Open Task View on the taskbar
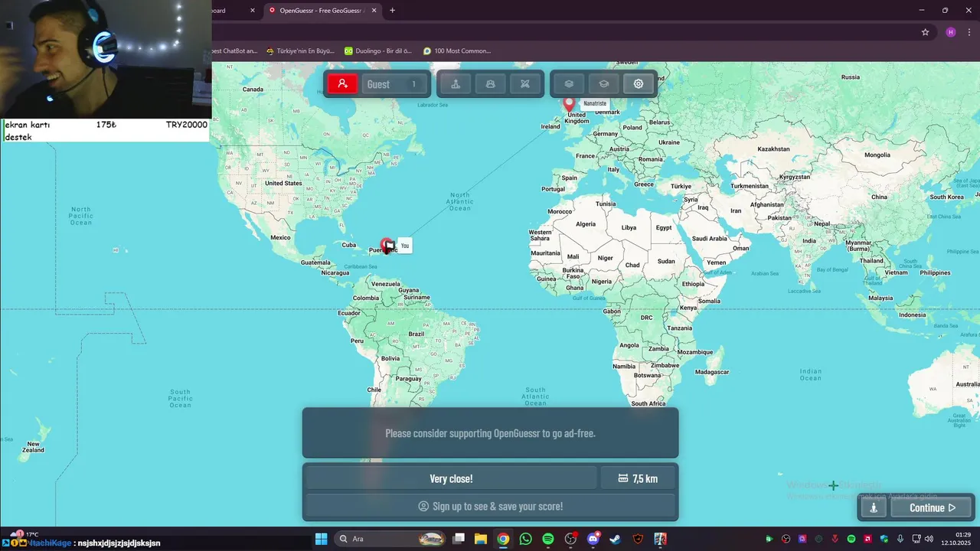 coord(459,539)
